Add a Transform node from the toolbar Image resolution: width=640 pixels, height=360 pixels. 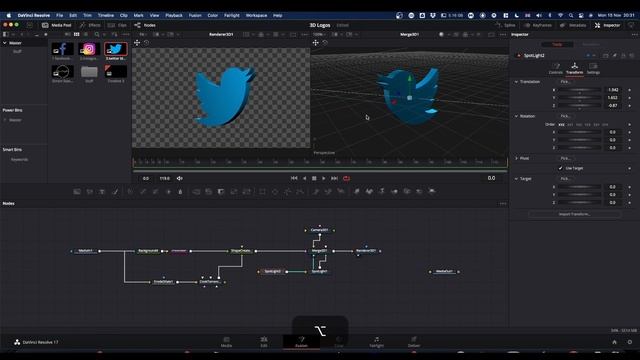247,191
